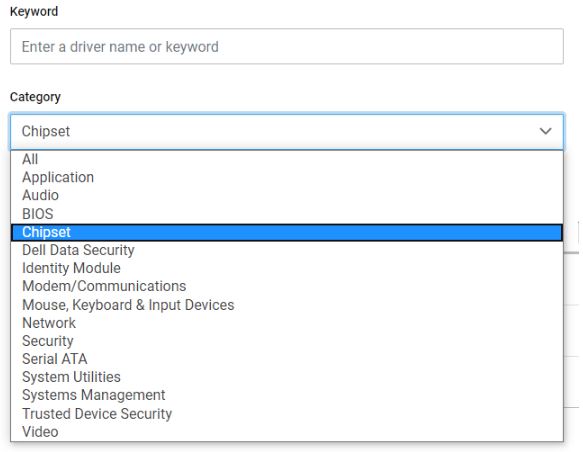
Task: Open the Category combo box showing Chipset
Action: 287,132
